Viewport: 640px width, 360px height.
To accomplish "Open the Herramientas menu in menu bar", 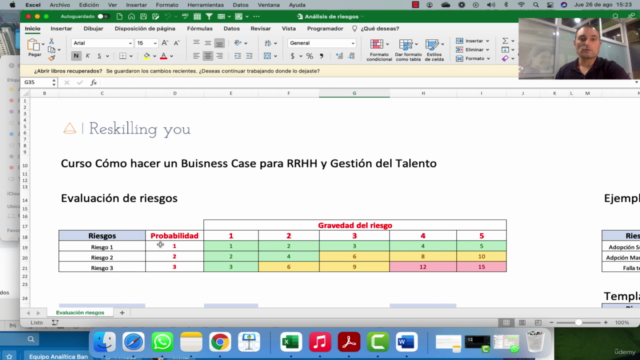I will coord(206,5).
